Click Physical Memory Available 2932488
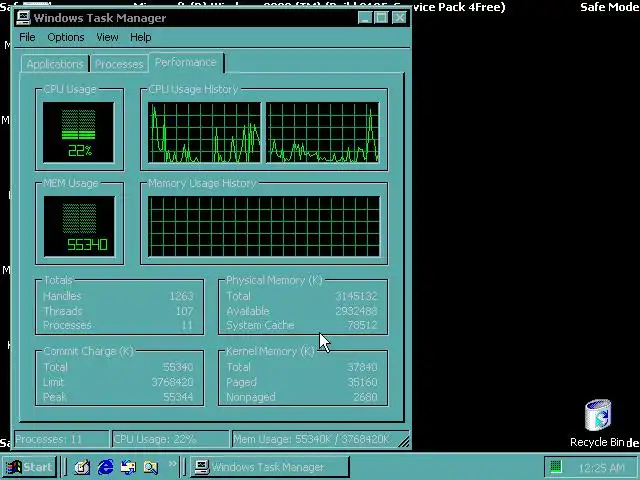Screen dimensions: 640x480 (x=356, y=311)
